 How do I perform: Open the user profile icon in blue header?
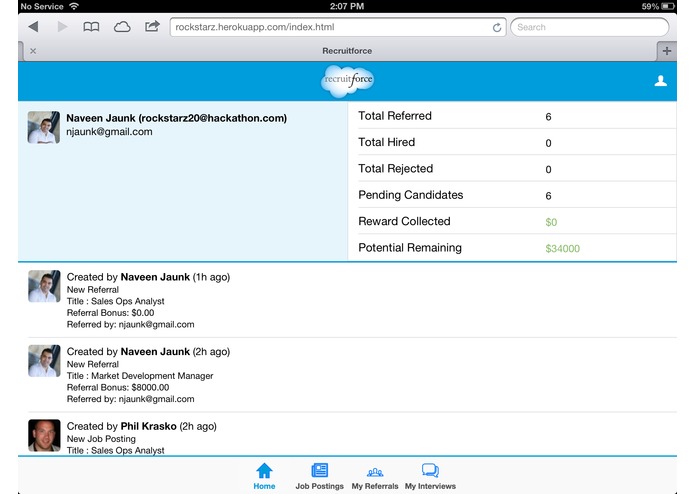[x=660, y=81]
